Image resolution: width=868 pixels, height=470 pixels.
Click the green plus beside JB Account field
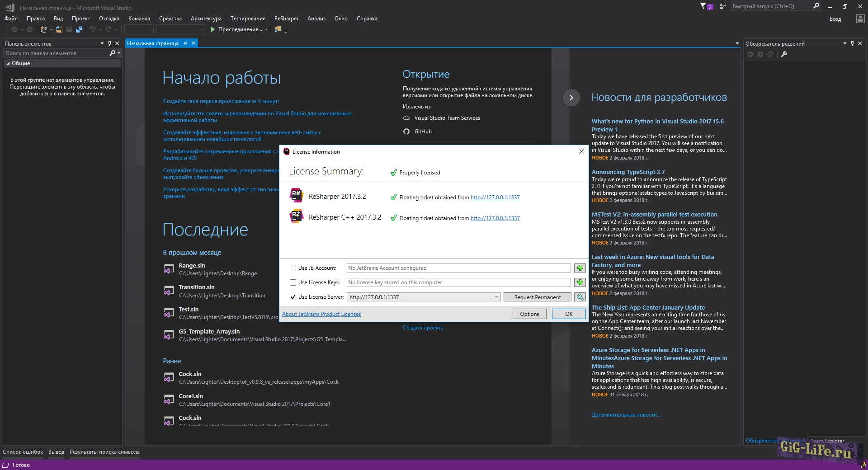click(x=580, y=268)
